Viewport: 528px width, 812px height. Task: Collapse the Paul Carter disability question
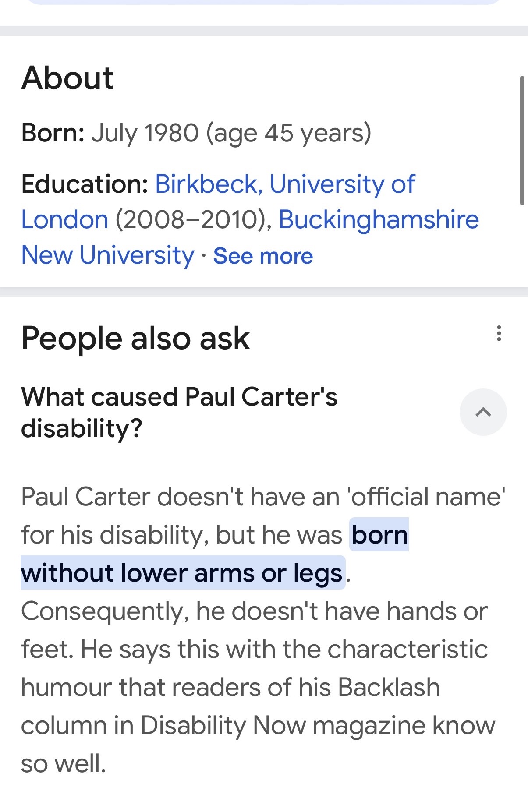pyautogui.click(x=483, y=412)
